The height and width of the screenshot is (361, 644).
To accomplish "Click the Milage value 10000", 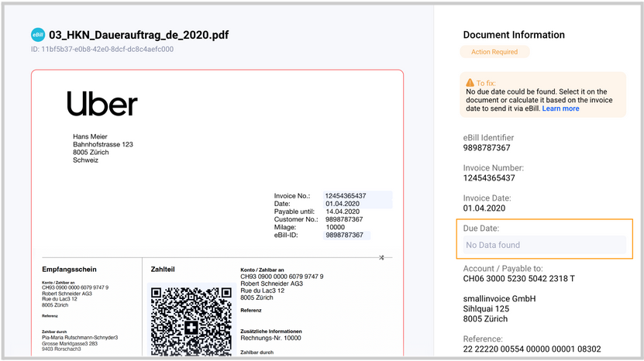I will [335, 227].
